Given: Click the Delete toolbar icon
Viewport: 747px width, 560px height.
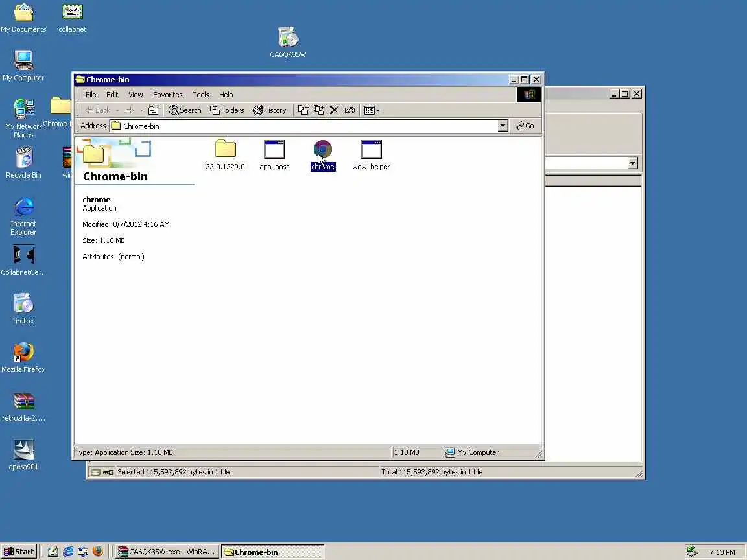Looking at the screenshot, I should (334, 110).
